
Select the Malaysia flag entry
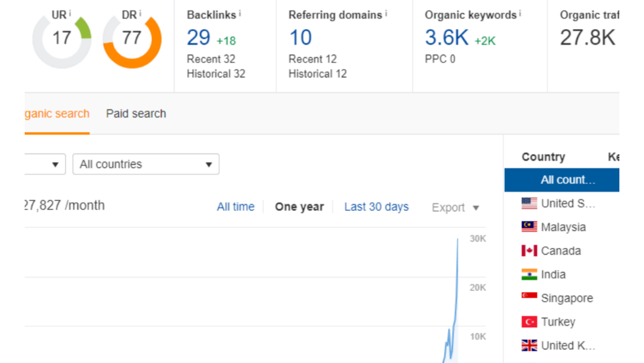coord(562,227)
